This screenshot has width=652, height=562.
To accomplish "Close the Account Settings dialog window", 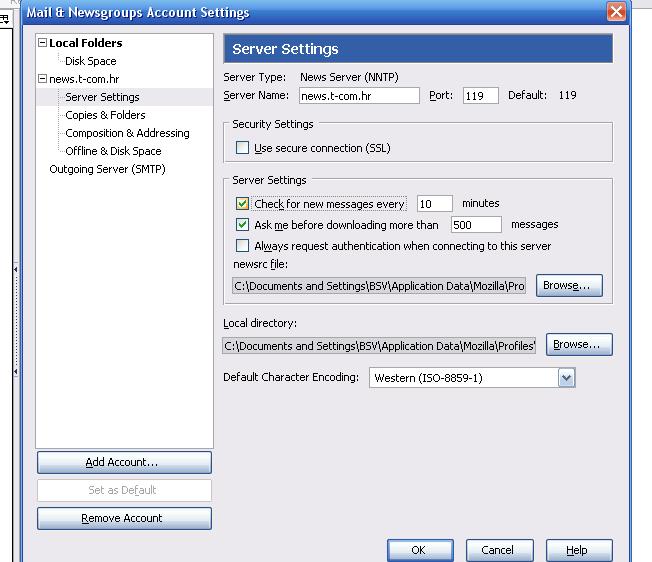I will pyautogui.click(x=617, y=13).
